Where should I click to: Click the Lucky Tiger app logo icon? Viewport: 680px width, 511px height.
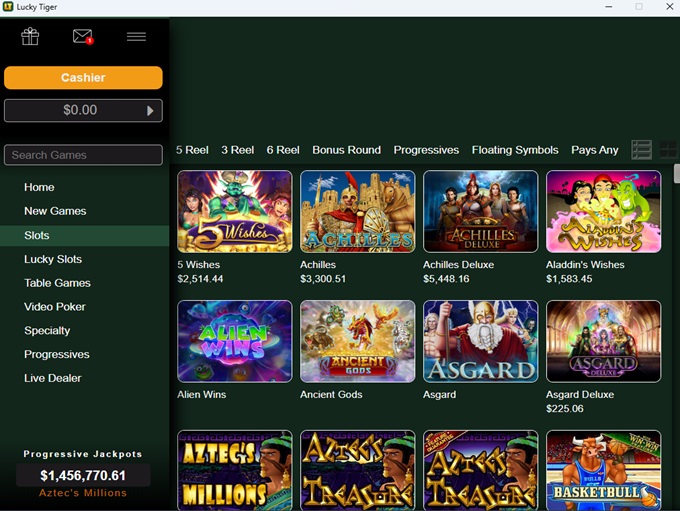[8, 7]
